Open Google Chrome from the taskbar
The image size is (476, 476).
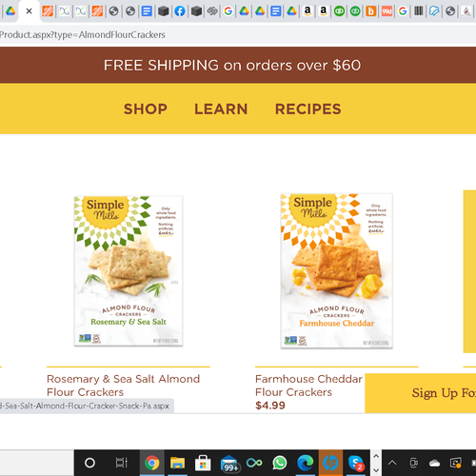click(x=152, y=463)
